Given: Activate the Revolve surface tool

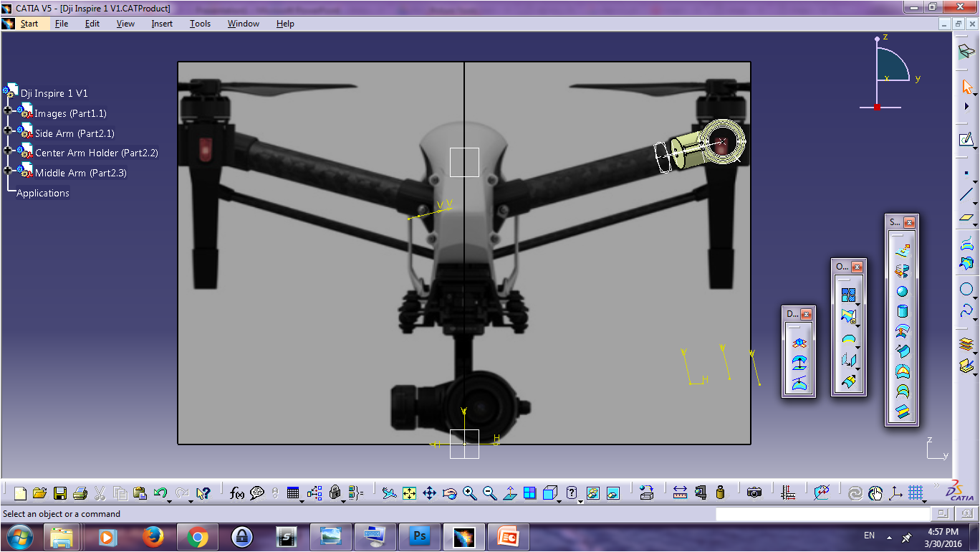Looking at the screenshot, I should click(901, 271).
